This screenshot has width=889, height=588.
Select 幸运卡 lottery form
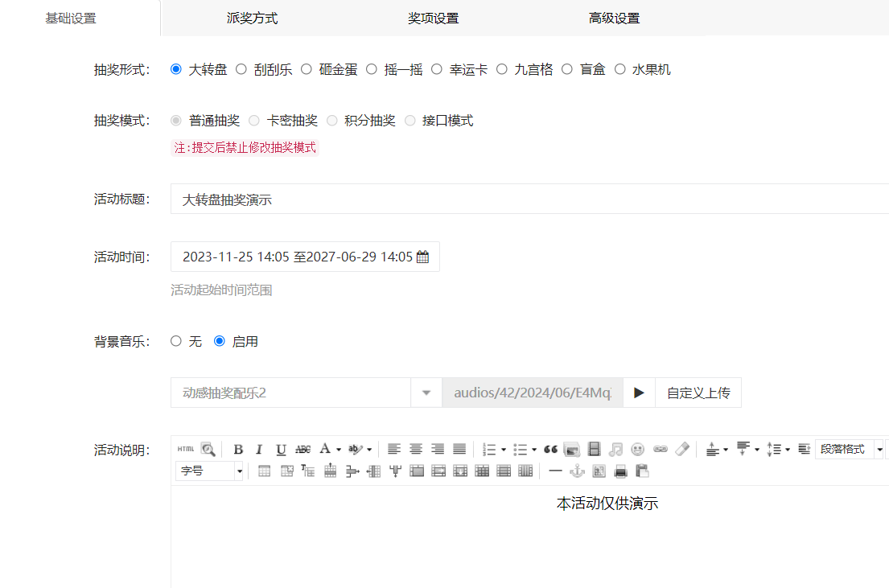[437, 69]
